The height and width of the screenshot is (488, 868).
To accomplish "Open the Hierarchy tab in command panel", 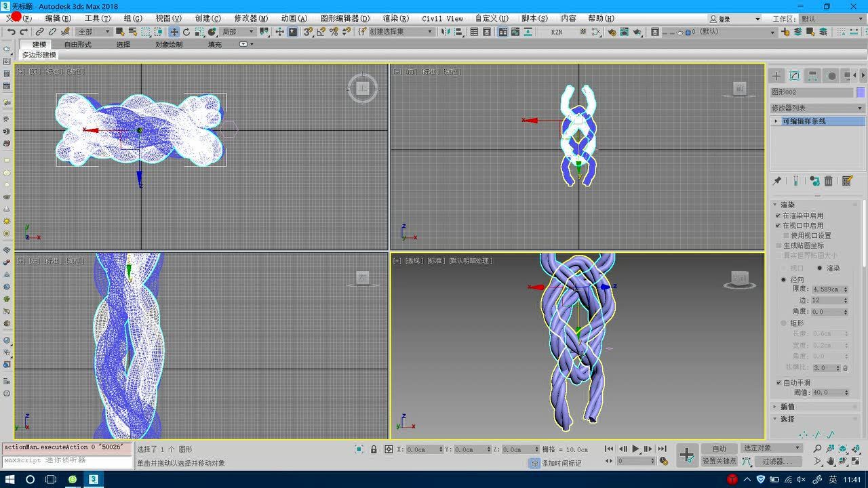I will coord(812,76).
